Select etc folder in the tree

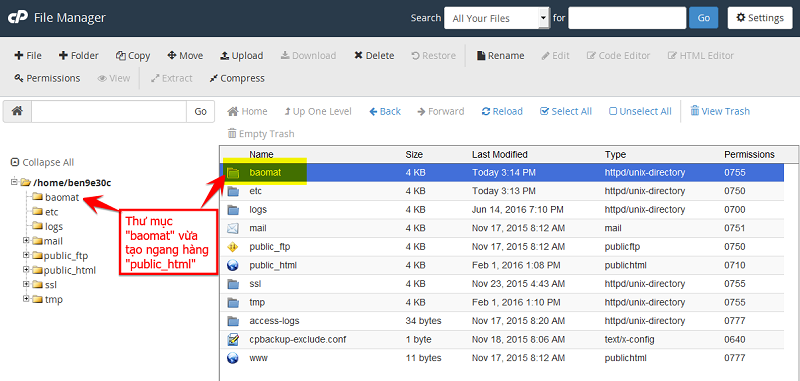(52, 212)
